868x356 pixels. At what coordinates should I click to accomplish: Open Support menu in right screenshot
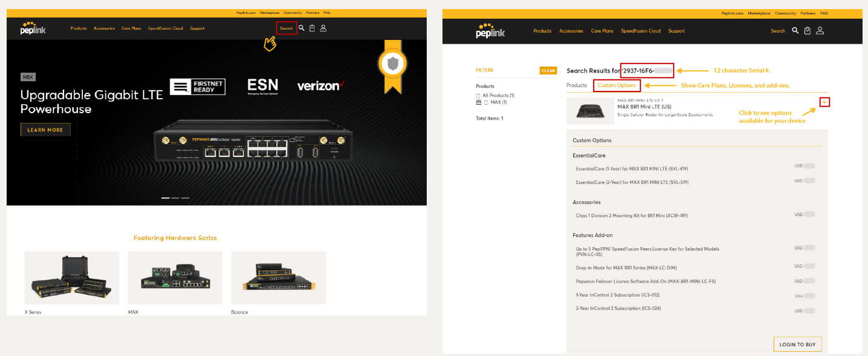(677, 31)
